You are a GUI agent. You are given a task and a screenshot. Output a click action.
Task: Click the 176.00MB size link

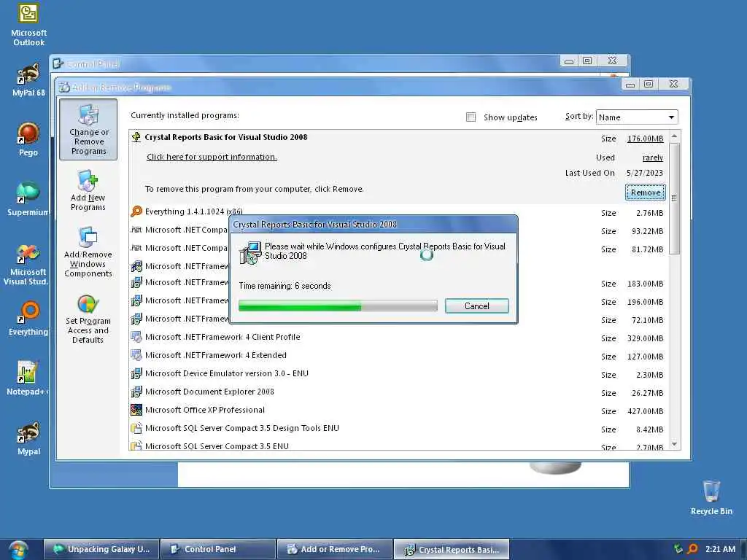(x=645, y=139)
